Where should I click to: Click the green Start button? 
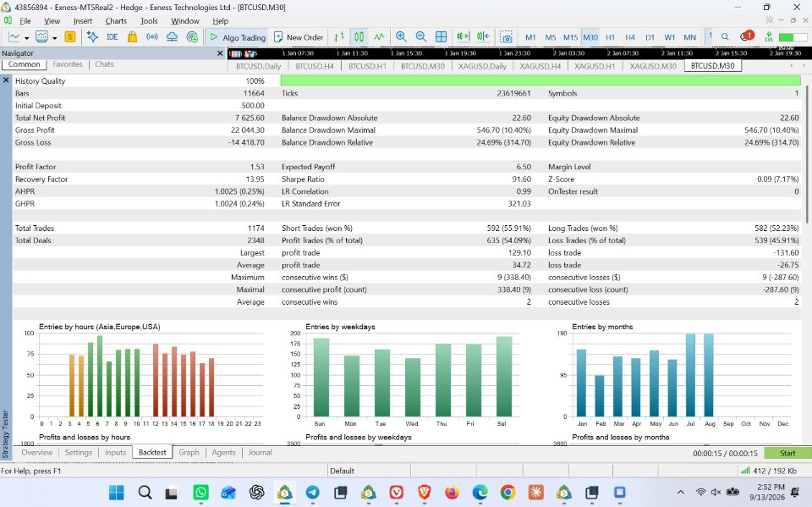coord(787,453)
